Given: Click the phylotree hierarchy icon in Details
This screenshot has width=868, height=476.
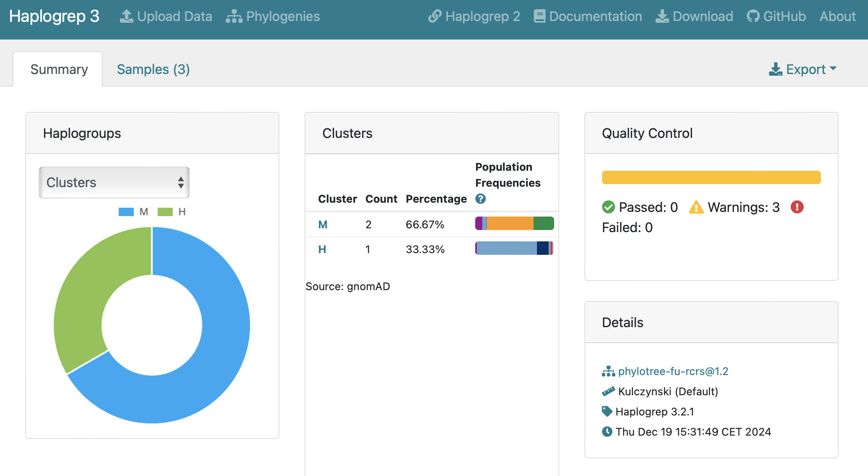Looking at the screenshot, I should click(608, 371).
